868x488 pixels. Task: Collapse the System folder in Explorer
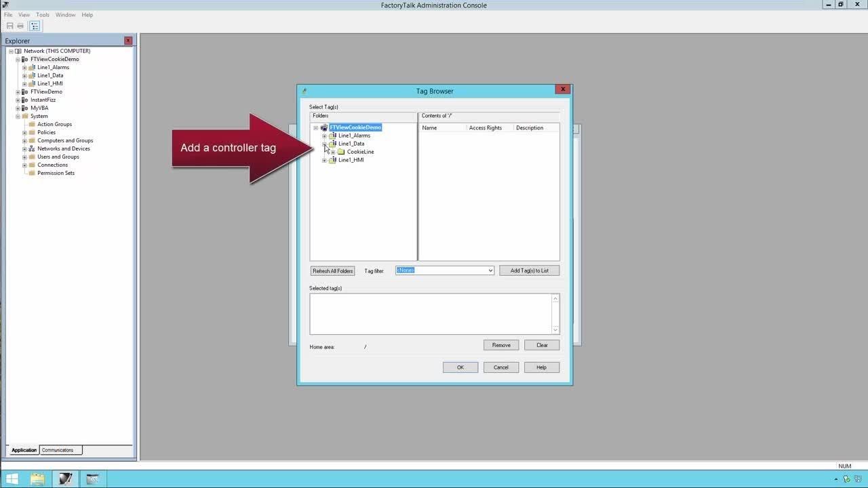18,116
